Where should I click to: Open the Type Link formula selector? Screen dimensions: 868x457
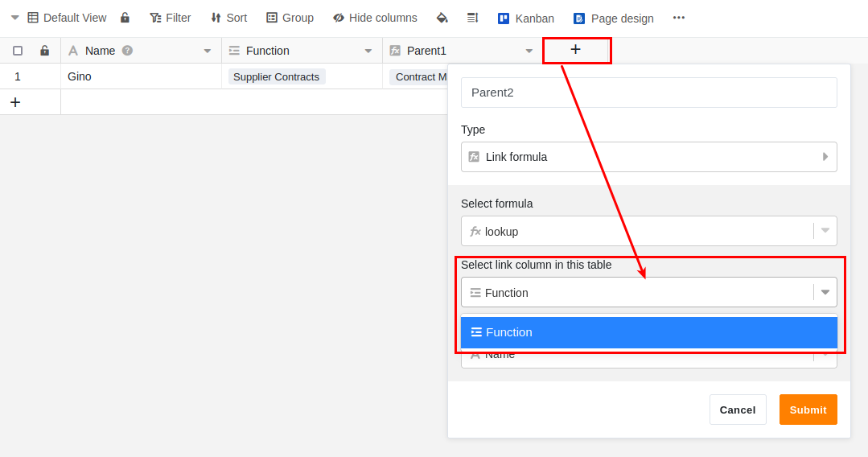[x=648, y=157]
